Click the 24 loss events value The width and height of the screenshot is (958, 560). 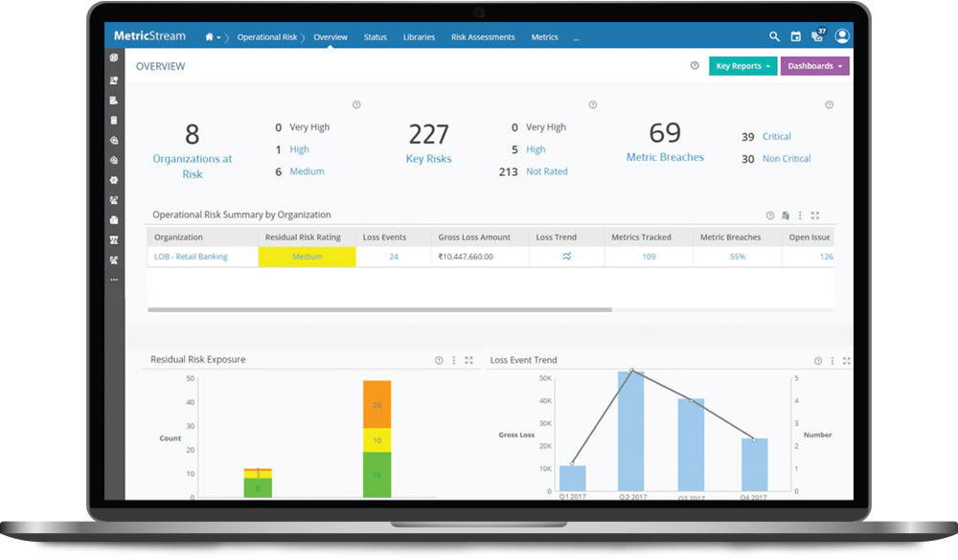click(394, 257)
